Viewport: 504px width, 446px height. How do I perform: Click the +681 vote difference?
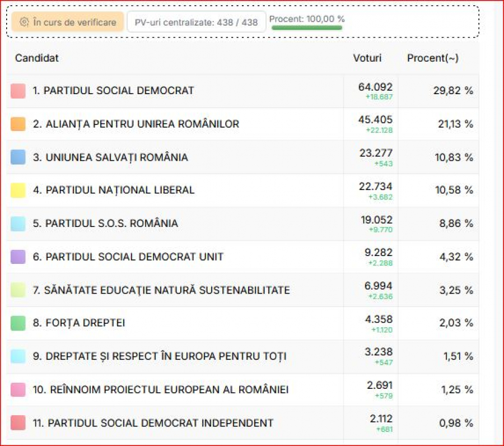click(x=384, y=430)
